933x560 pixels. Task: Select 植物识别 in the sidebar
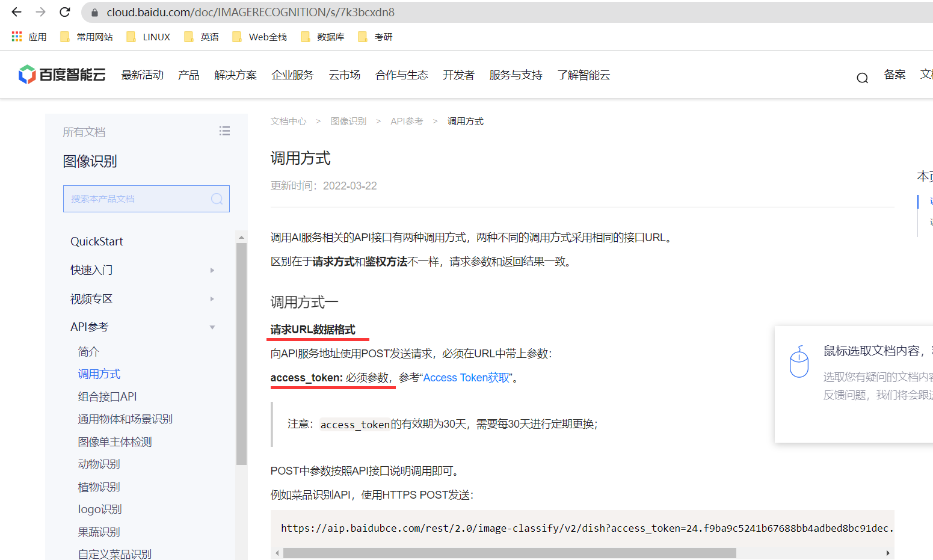pos(99,487)
